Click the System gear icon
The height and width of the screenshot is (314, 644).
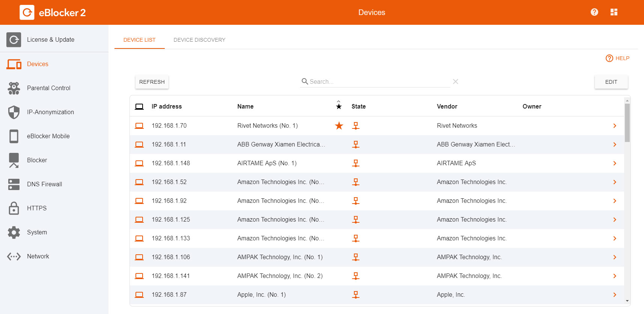click(14, 232)
